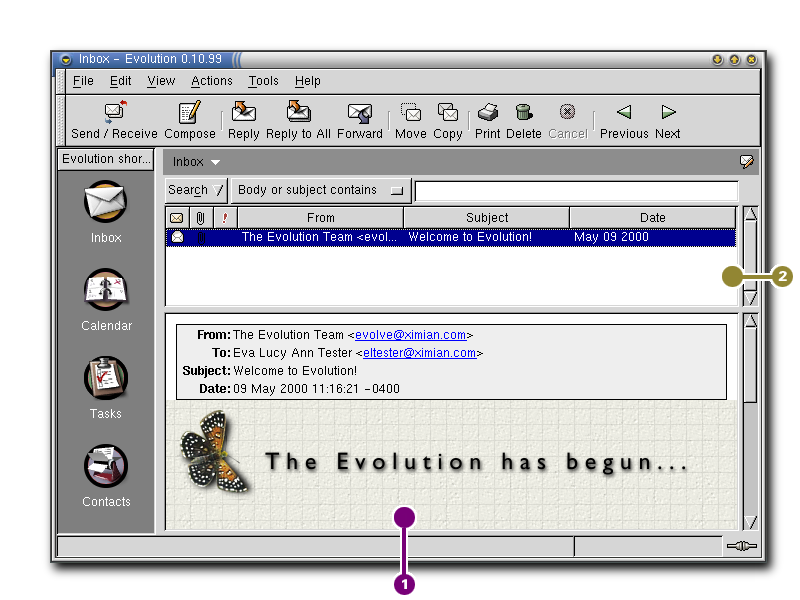Open the Search options dropdown
Screen dimensions: 800x600
point(196,190)
